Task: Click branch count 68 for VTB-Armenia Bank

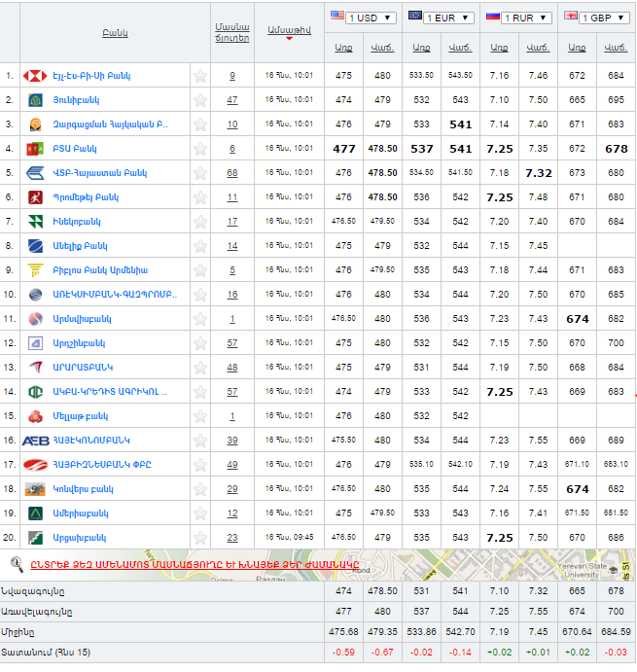Action: point(232,173)
